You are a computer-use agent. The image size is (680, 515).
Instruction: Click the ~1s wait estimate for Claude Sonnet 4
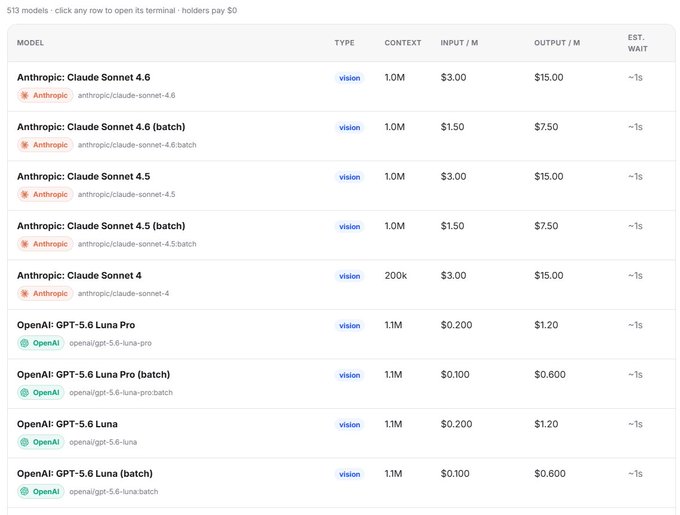635,276
